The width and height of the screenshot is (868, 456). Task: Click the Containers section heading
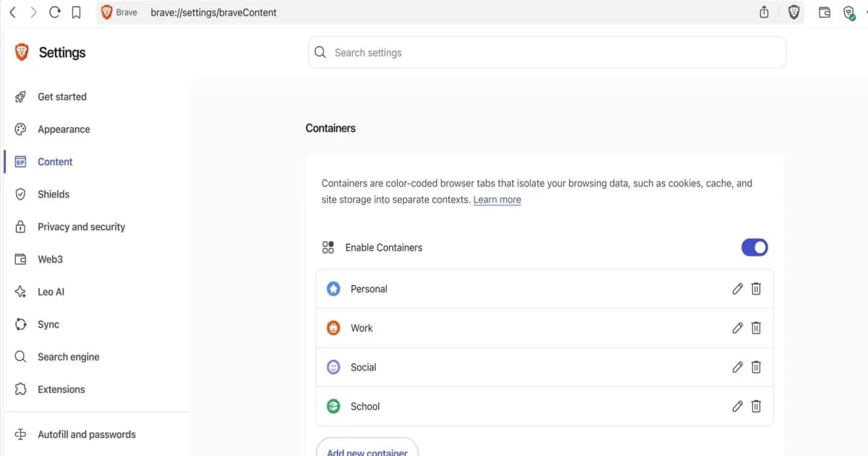(331, 128)
